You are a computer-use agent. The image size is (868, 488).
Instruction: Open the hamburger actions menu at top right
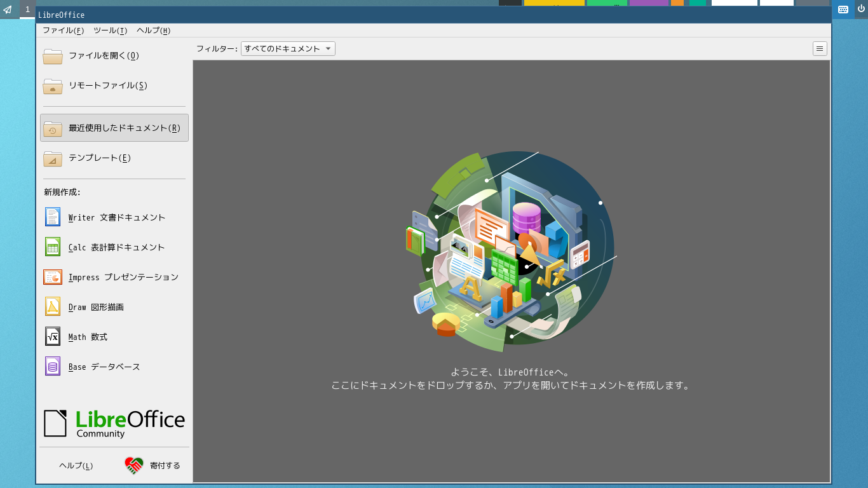[x=820, y=49]
